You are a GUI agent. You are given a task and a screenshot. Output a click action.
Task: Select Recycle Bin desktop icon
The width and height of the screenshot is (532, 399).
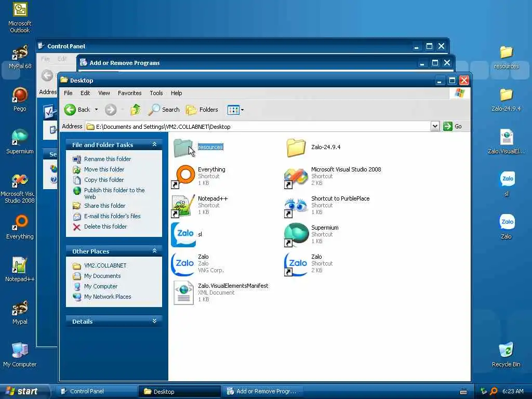506,355
